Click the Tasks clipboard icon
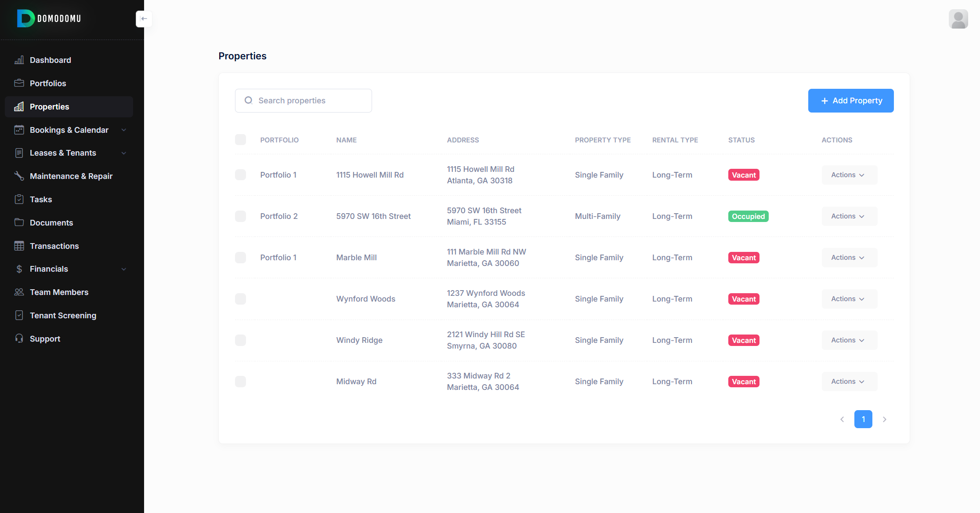The height and width of the screenshot is (513, 980). (19, 199)
